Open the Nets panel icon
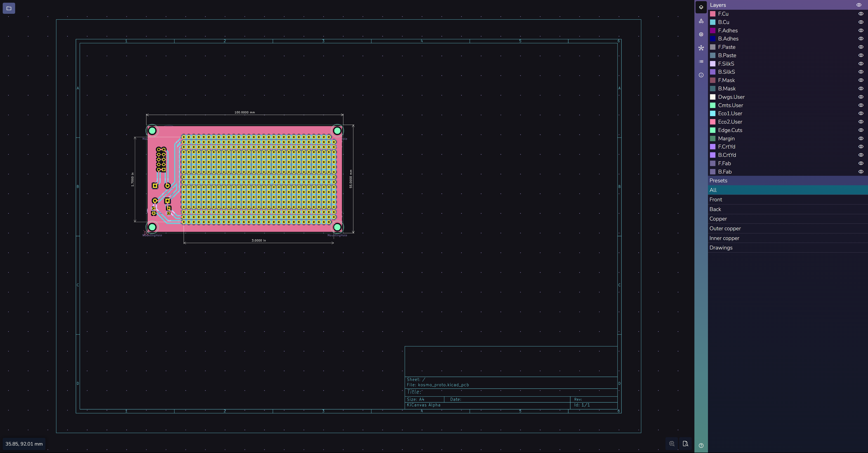The height and width of the screenshot is (453, 868). click(x=701, y=48)
